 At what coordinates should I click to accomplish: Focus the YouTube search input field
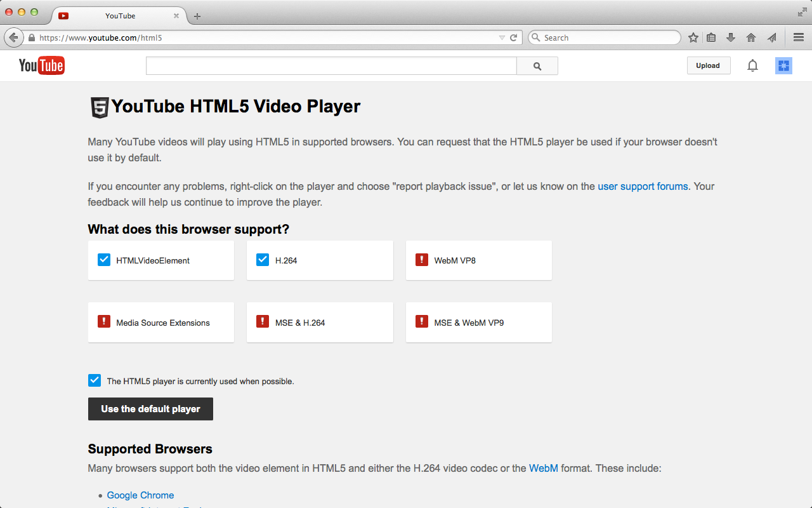(x=331, y=66)
